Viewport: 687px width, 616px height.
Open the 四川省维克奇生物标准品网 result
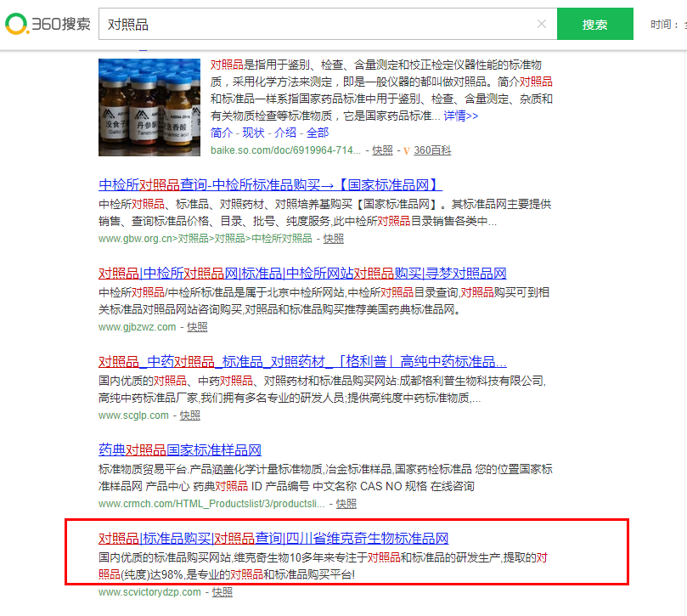tap(273, 539)
